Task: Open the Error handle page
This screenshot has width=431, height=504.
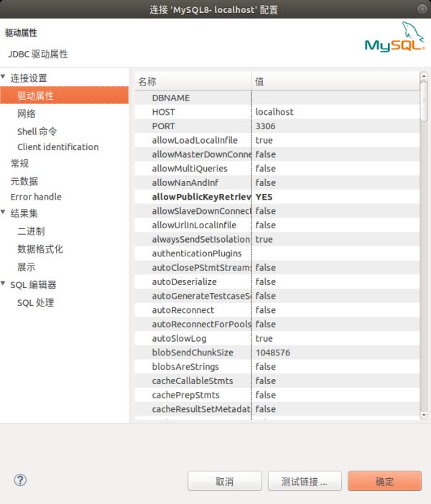Action: [36, 197]
